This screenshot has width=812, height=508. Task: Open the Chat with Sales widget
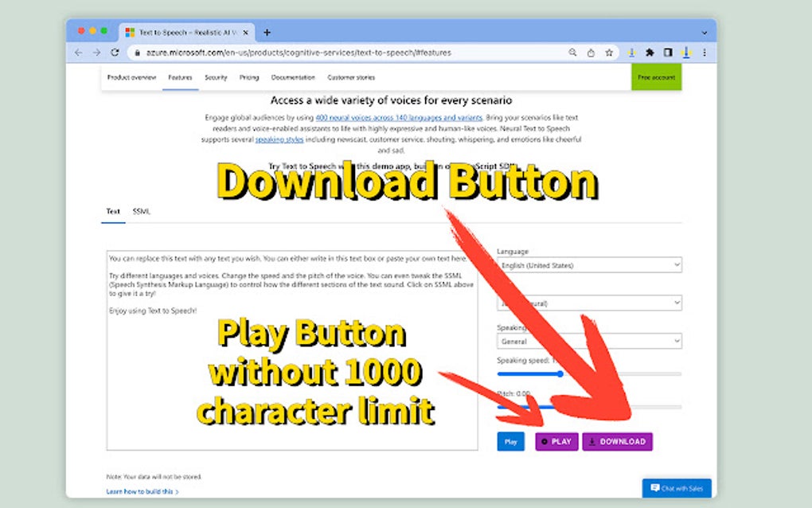pos(677,488)
